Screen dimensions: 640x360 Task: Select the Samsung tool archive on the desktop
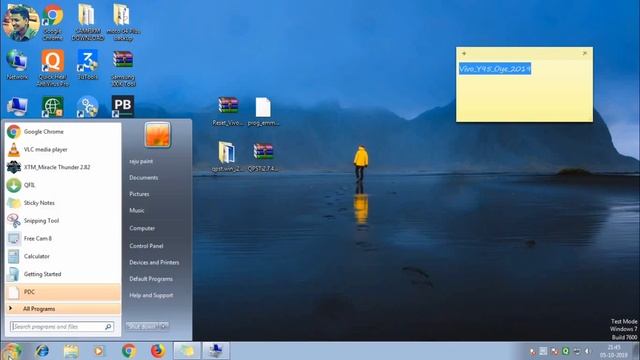(123, 68)
